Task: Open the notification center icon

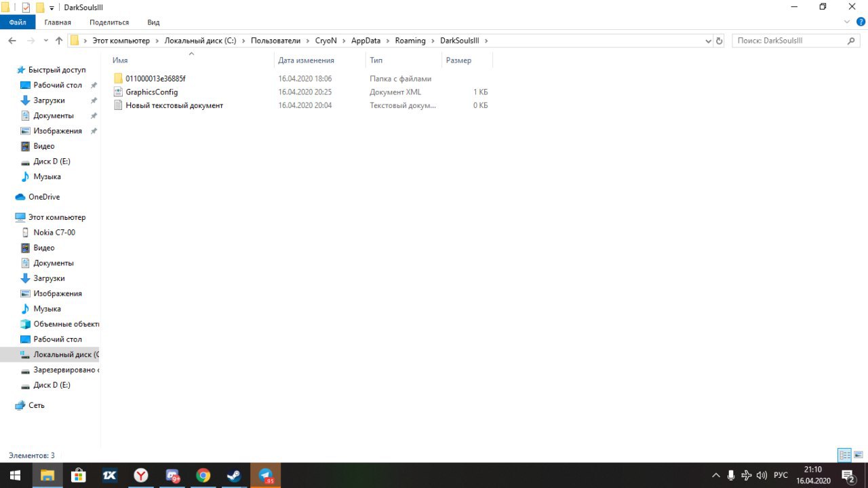Action: click(847, 475)
